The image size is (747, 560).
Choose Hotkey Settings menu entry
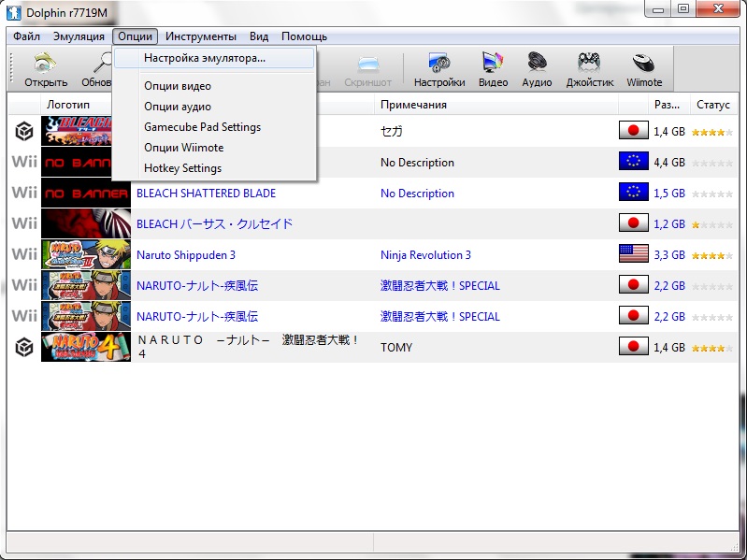click(214, 168)
